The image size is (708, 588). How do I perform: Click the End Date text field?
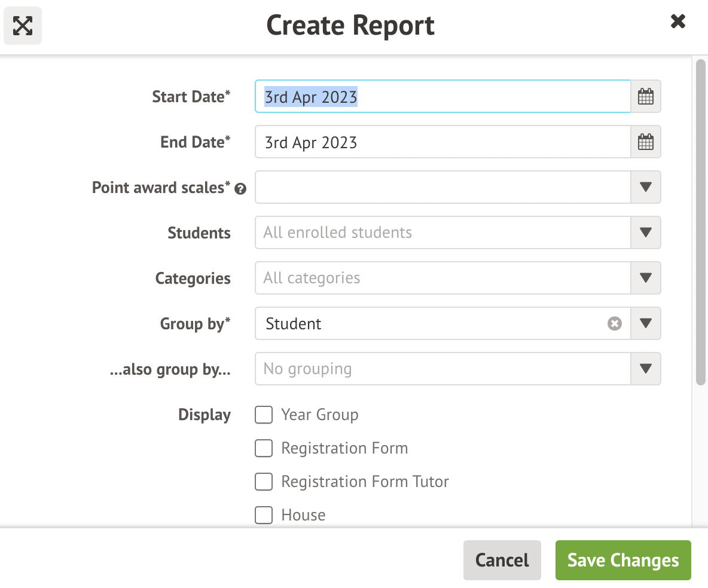pos(443,142)
